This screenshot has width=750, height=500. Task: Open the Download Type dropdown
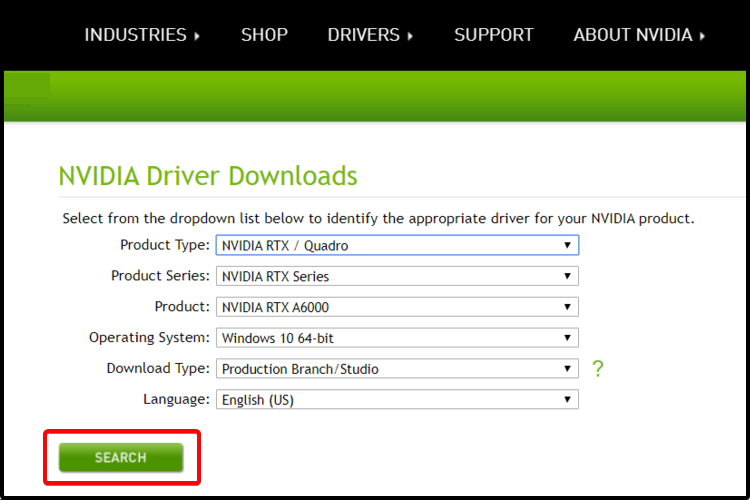pyautogui.click(x=397, y=369)
